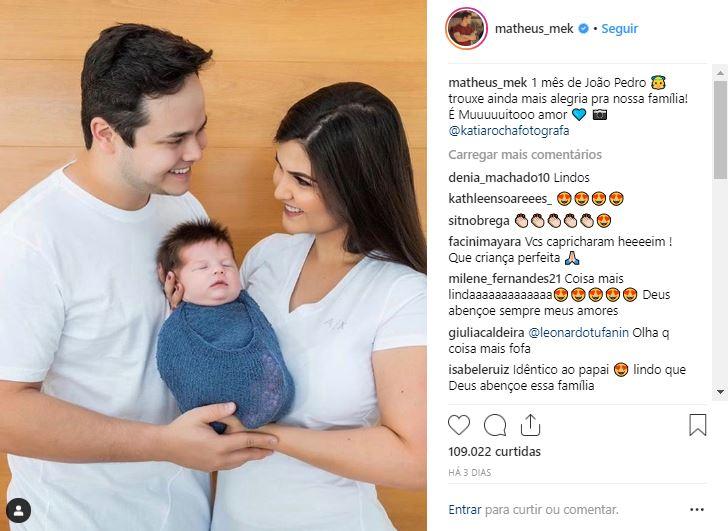Screen dimensions: 728x531
Task: Open the matheus_mek profile picture
Action: 467,28
